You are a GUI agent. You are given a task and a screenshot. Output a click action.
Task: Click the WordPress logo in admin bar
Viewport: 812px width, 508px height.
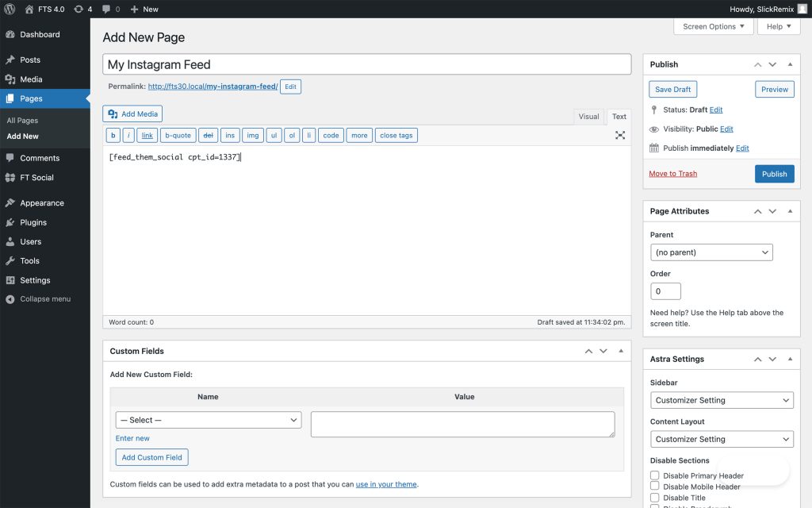tap(10, 9)
